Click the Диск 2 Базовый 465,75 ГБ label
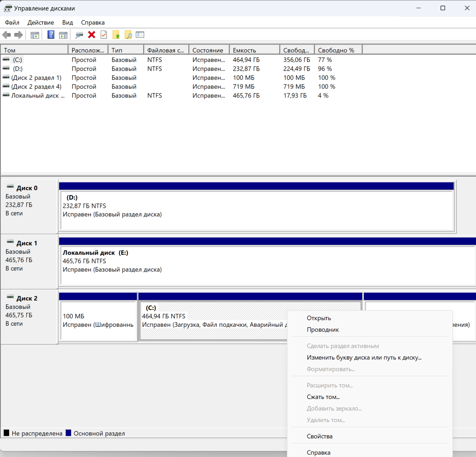Image resolution: width=476 pixels, height=457 pixels. point(29,317)
